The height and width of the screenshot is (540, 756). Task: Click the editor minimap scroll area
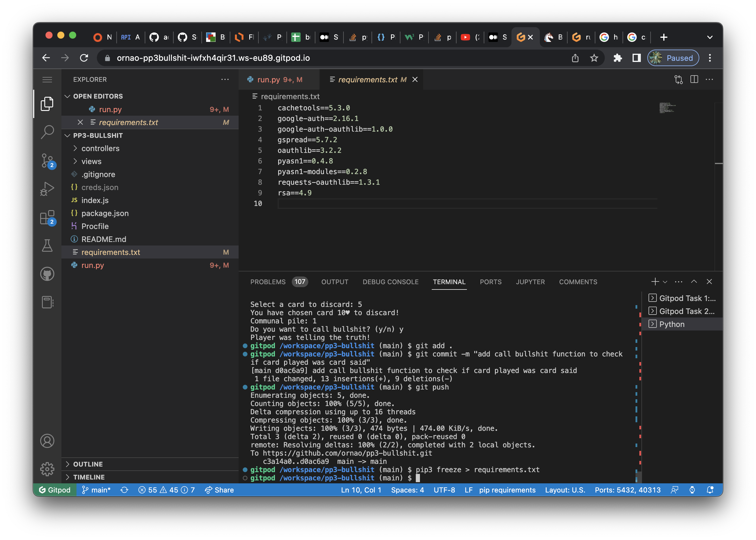667,108
